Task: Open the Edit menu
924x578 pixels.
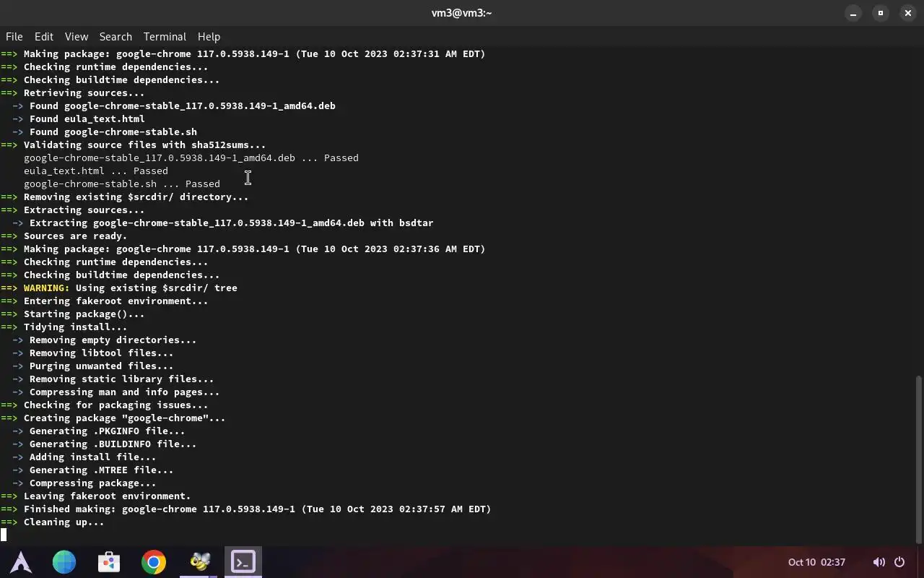Action: pyautogui.click(x=44, y=36)
